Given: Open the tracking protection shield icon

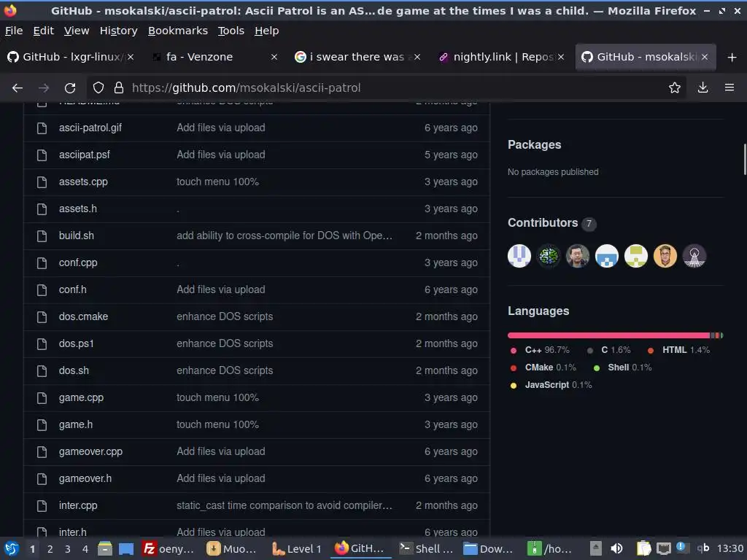Looking at the screenshot, I should click(98, 87).
